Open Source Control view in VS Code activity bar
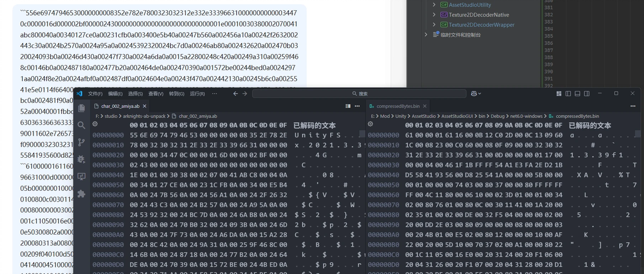644x274 pixels. coord(82,142)
